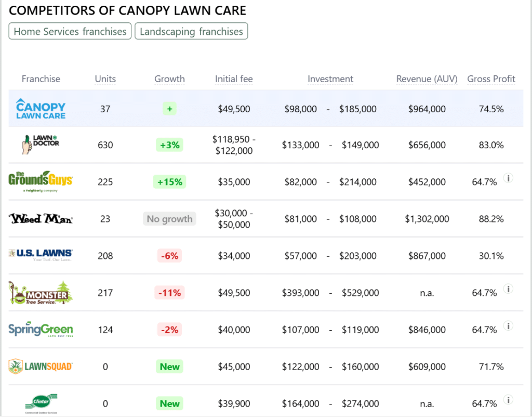Image resolution: width=532 pixels, height=417 pixels.
Task: Open the Weed Man logo
Action: point(41,219)
